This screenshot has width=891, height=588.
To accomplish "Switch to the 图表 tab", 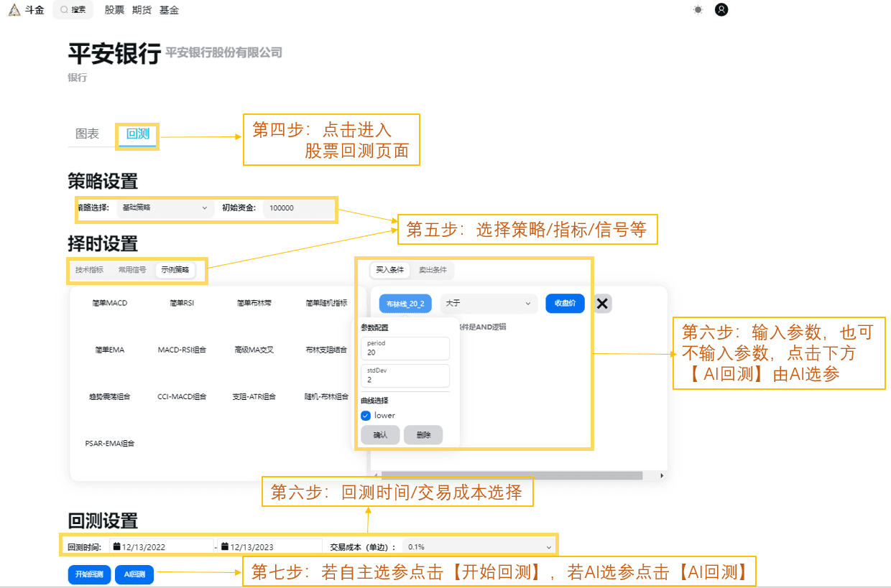I will pyautogui.click(x=88, y=134).
